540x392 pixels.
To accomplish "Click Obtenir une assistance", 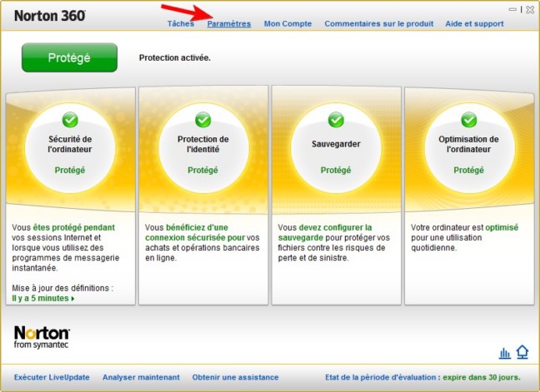I will pyautogui.click(x=235, y=377).
